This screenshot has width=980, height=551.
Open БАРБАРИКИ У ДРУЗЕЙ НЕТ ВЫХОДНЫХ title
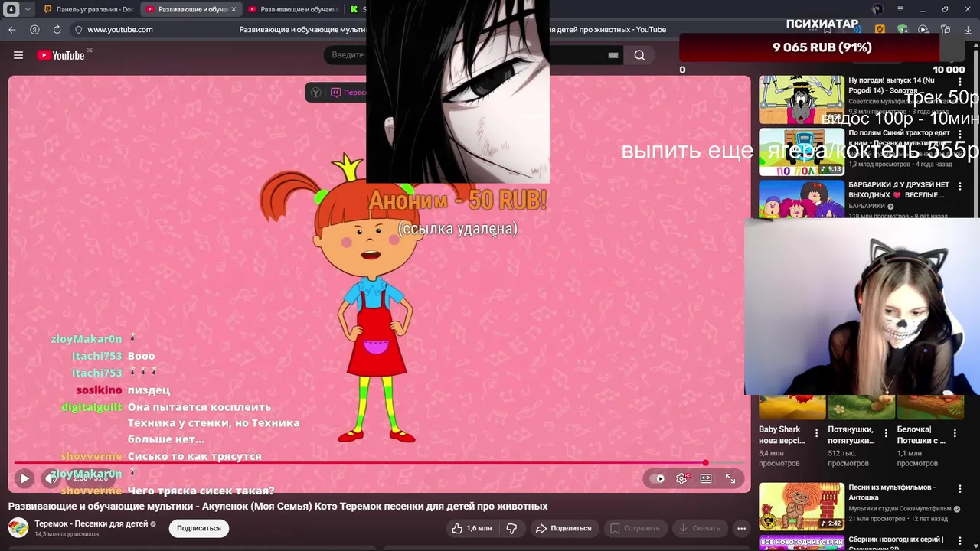click(899, 190)
